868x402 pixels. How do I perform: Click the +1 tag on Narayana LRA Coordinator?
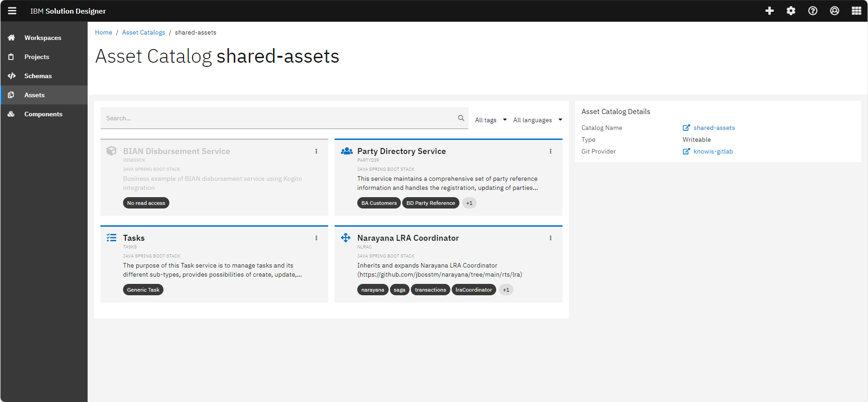tap(506, 290)
